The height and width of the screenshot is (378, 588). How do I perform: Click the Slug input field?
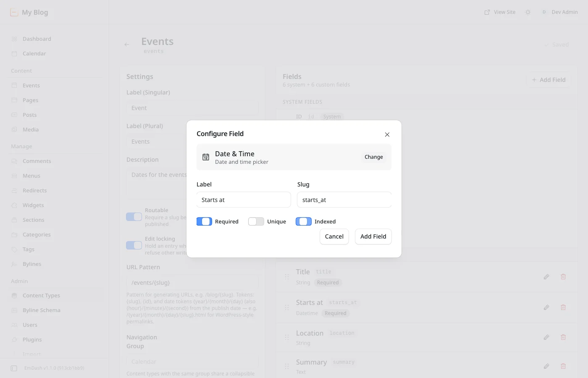click(344, 200)
